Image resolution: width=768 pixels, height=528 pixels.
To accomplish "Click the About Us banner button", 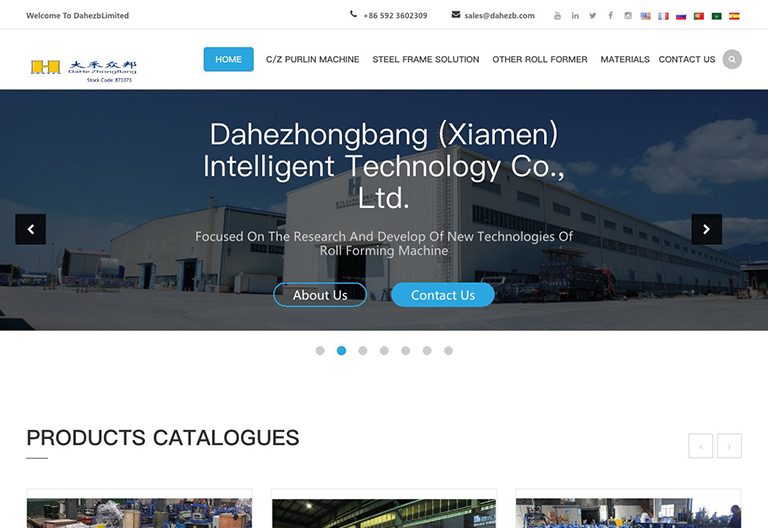I will (x=320, y=295).
